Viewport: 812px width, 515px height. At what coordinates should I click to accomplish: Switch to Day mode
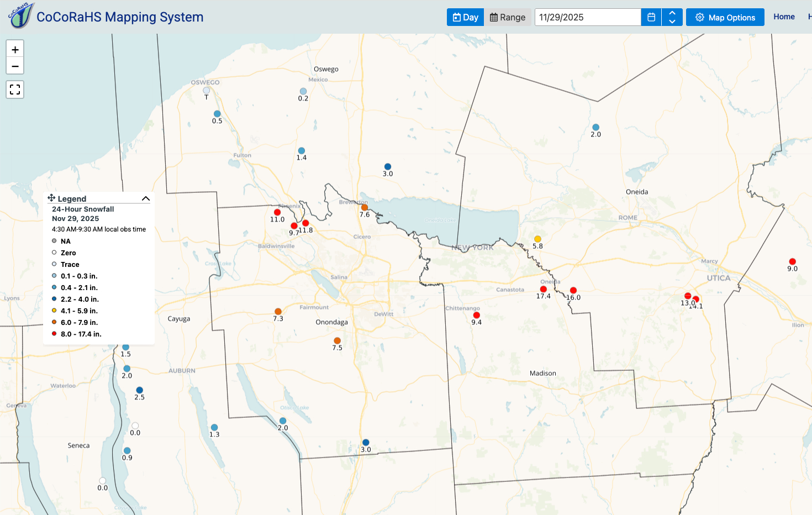coord(465,17)
